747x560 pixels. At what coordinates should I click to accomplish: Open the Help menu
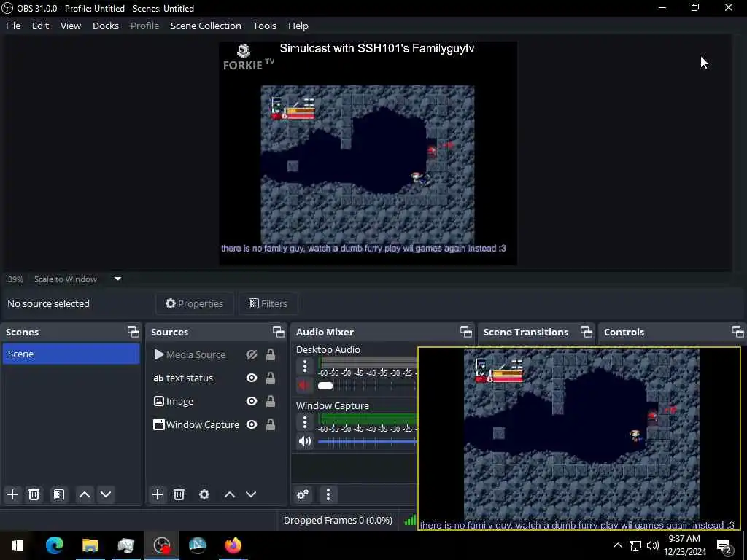pyautogui.click(x=298, y=26)
